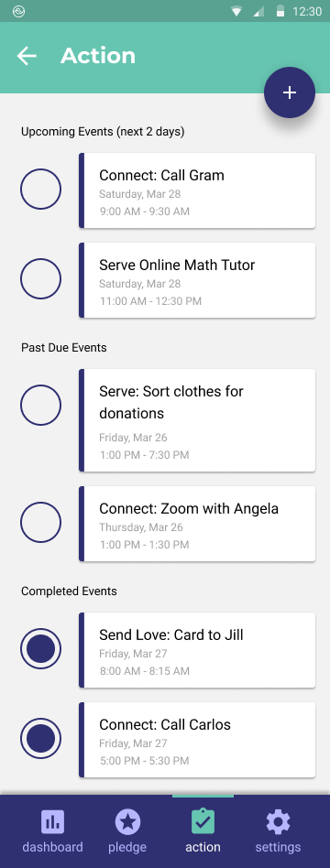The image size is (330, 868).
Task: Tap the Wi-Fi status icon
Action: click(237, 11)
